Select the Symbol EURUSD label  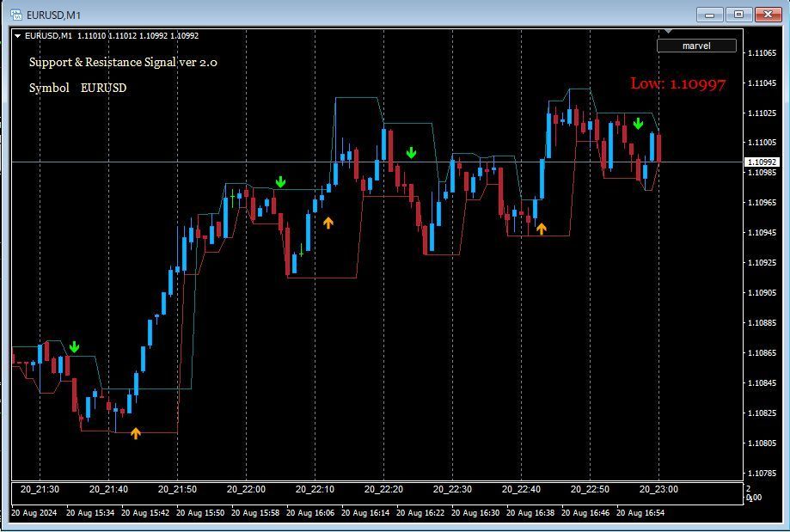[77, 88]
